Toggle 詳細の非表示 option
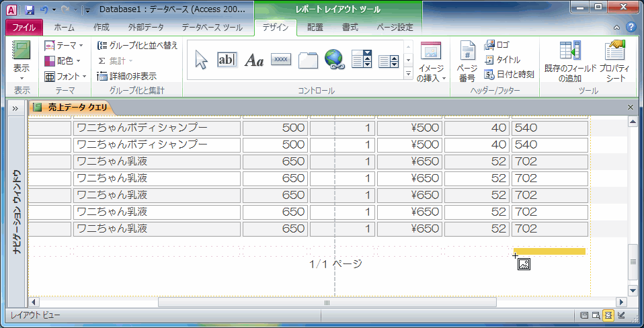This screenshot has width=644, height=328. 127,77
